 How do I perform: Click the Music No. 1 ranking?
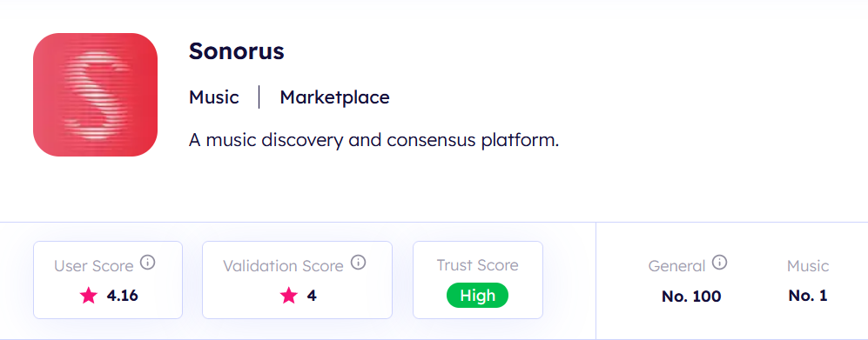[808, 296]
